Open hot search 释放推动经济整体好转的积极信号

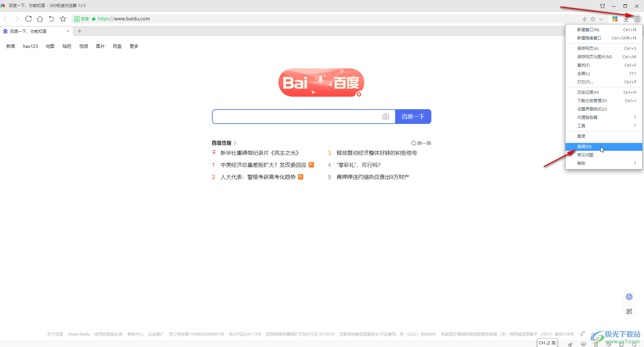tap(377, 153)
